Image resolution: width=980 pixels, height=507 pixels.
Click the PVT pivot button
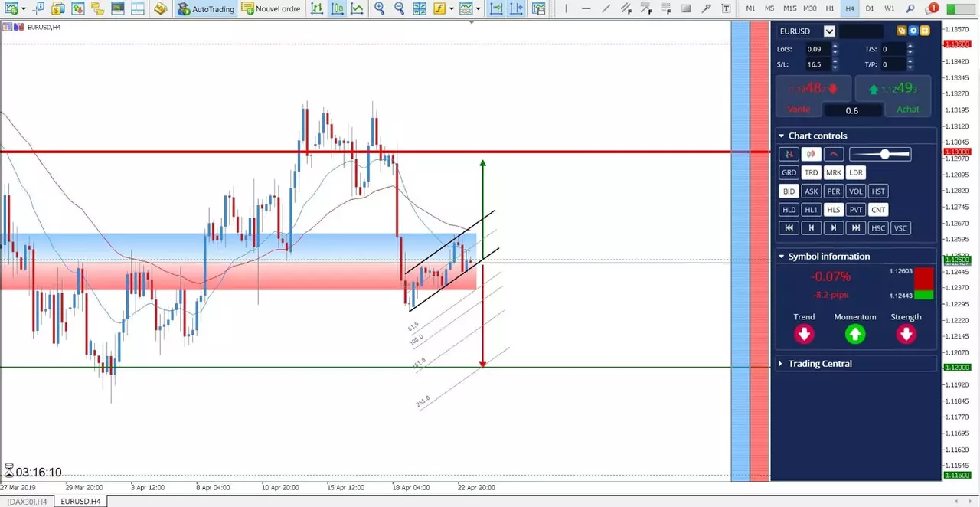click(856, 210)
